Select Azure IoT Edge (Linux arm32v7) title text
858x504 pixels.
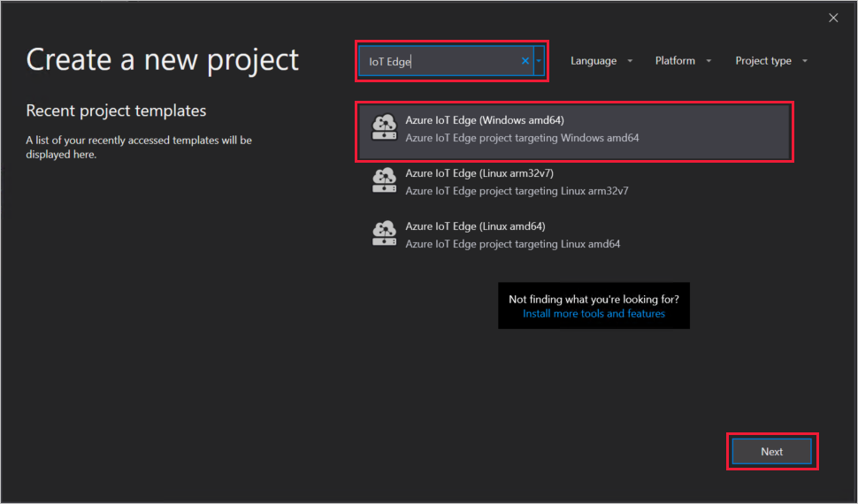tap(479, 173)
